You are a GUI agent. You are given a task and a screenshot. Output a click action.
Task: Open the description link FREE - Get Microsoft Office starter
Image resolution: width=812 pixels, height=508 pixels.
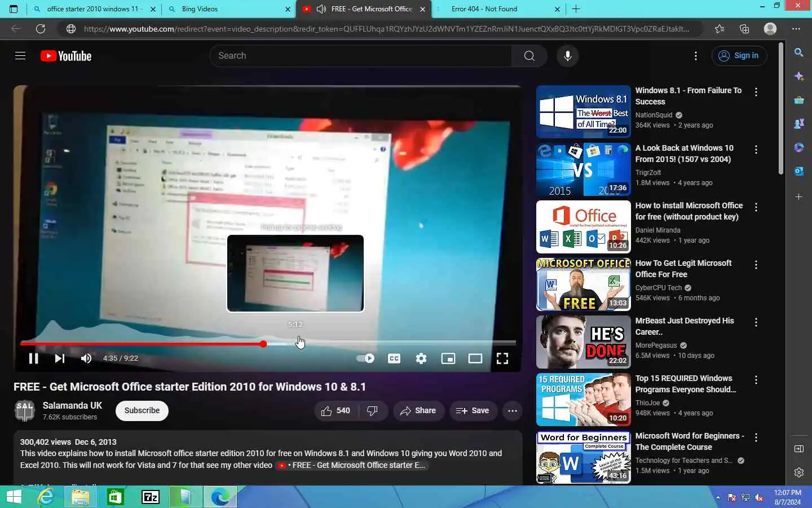tap(352, 466)
